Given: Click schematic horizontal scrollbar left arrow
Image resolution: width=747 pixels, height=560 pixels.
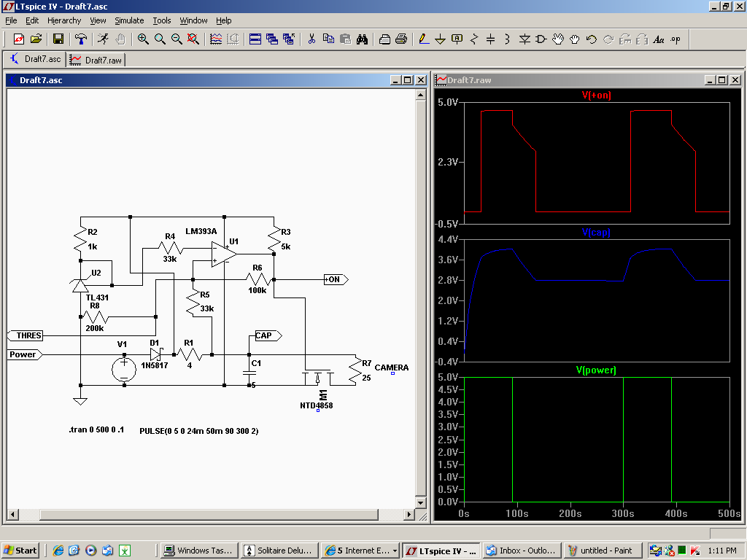Looking at the screenshot, I should (x=13, y=514).
